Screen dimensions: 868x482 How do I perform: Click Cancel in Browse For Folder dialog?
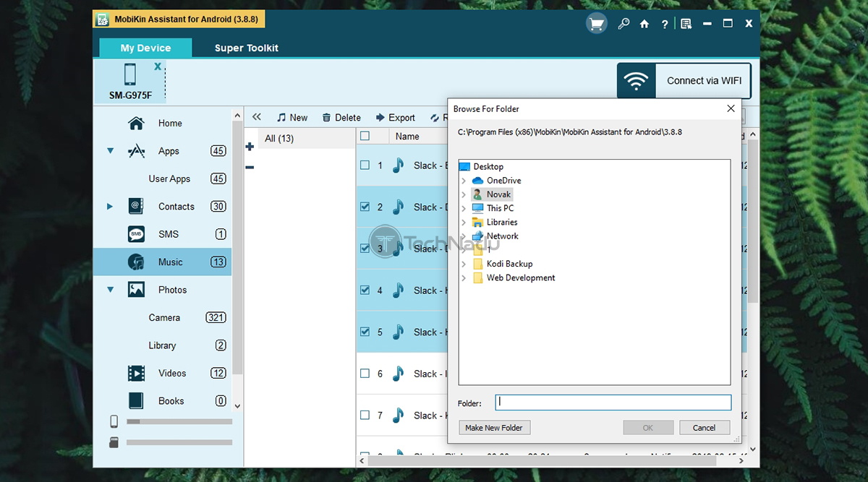coord(705,428)
